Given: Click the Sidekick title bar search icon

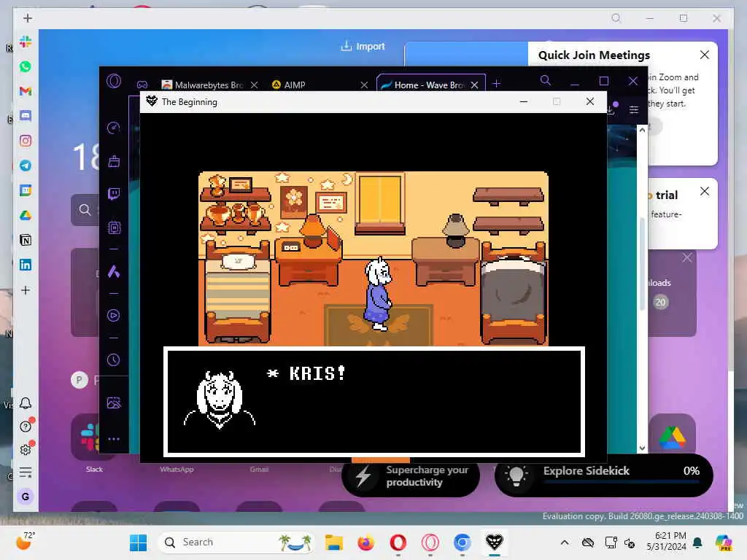Looking at the screenshot, I should [x=616, y=18].
